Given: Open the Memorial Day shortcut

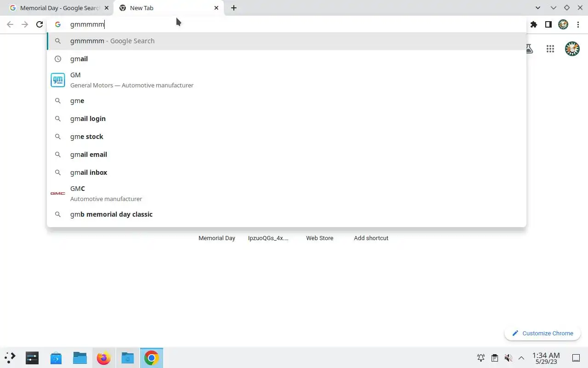Looking at the screenshot, I should 217,238.
